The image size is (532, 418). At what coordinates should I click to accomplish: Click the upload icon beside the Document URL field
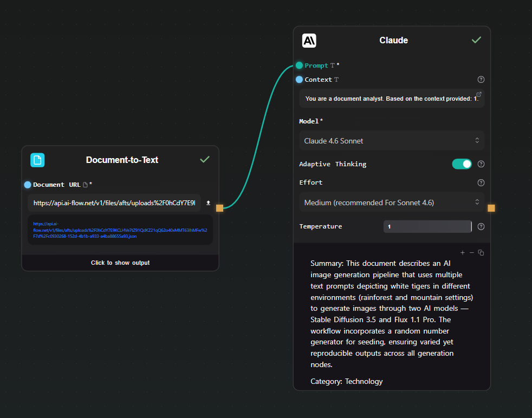(x=208, y=203)
